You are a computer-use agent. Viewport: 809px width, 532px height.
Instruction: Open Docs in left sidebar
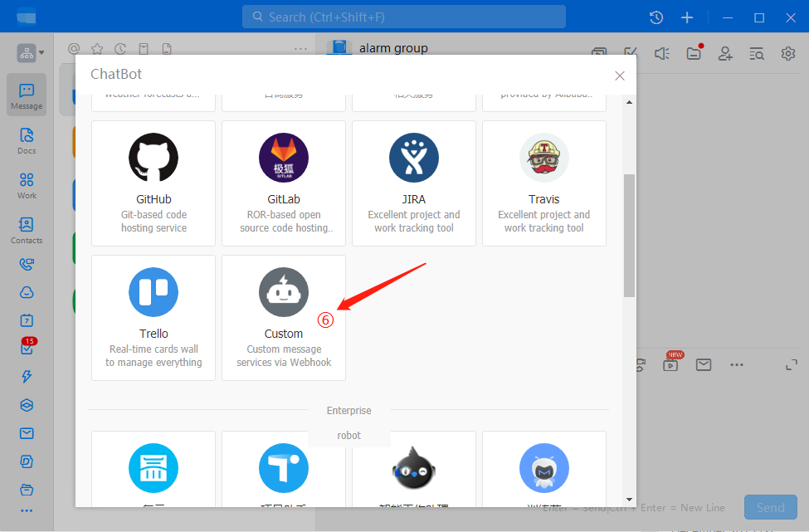[x=27, y=140]
